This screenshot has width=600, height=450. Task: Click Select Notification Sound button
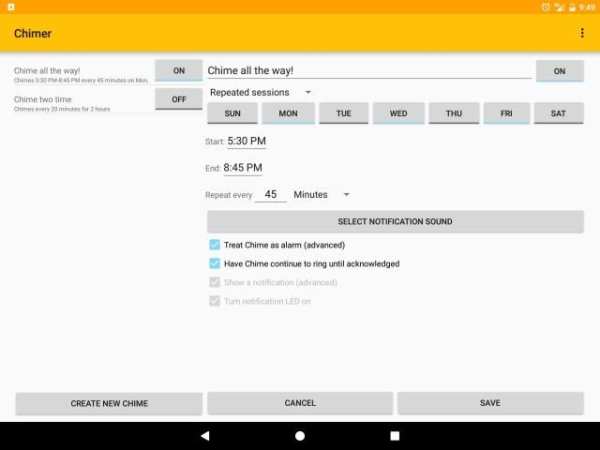pyautogui.click(x=395, y=221)
